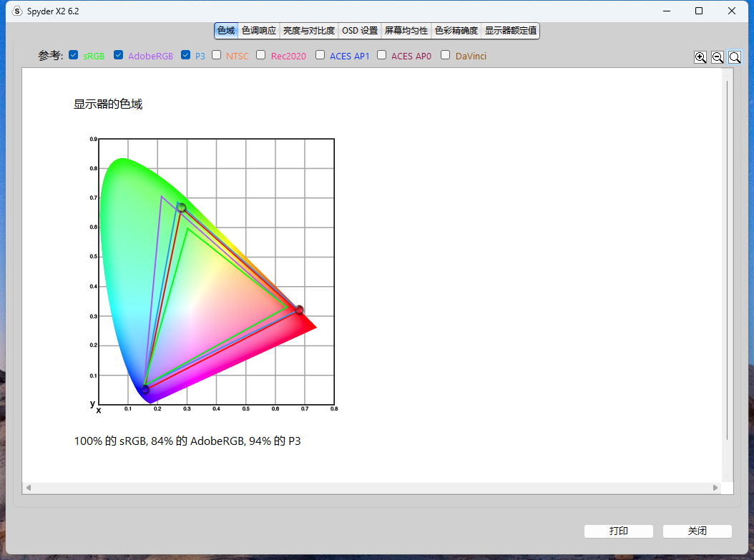Switch to the 色域 tab
This screenshot has width=754, height=560.
coord(226,31)
